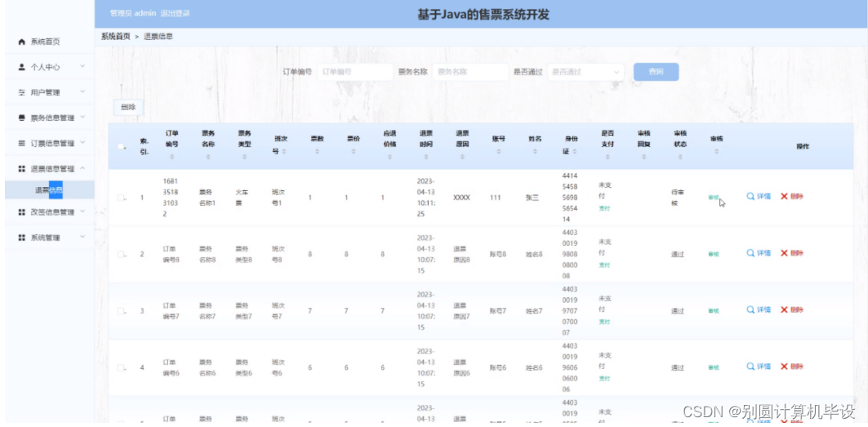868x427 pixels.
Task: Click 通过 status cell in 姓名8 row
Action: pyautogui.click(x=678, y=254)
